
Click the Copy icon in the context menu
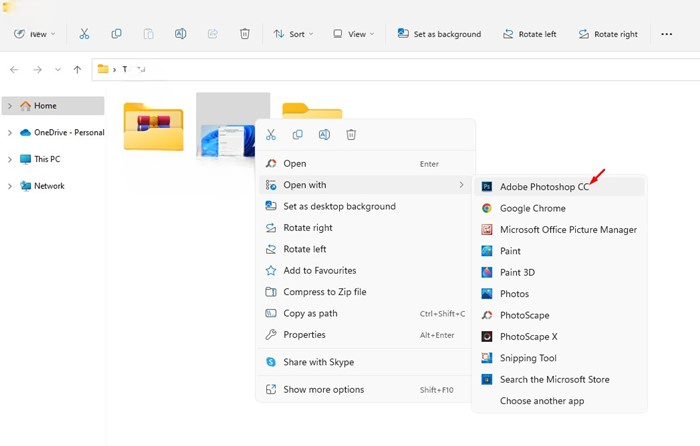(x=298, y=135)
